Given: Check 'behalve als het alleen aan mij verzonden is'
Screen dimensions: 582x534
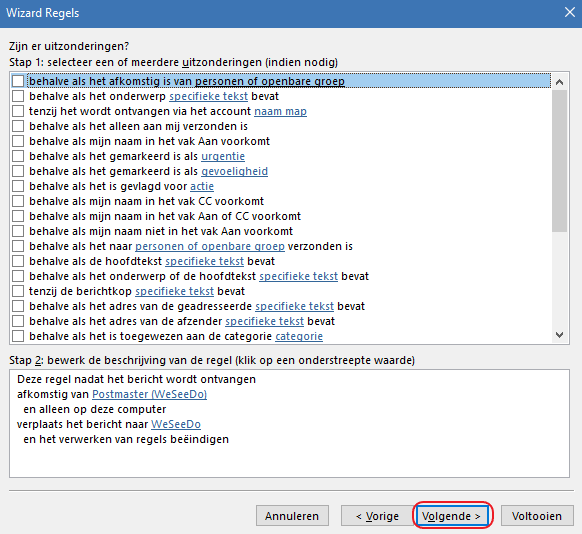Looking at the screenshot, I should pos(18,126).
